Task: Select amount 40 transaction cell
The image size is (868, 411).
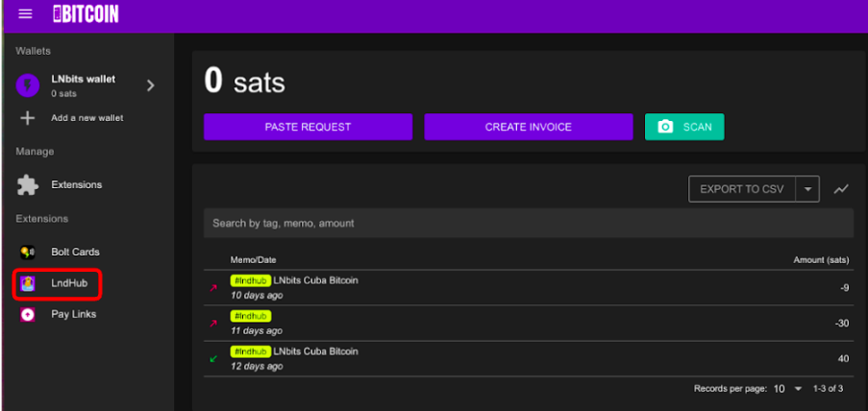Action: [843, 358]
